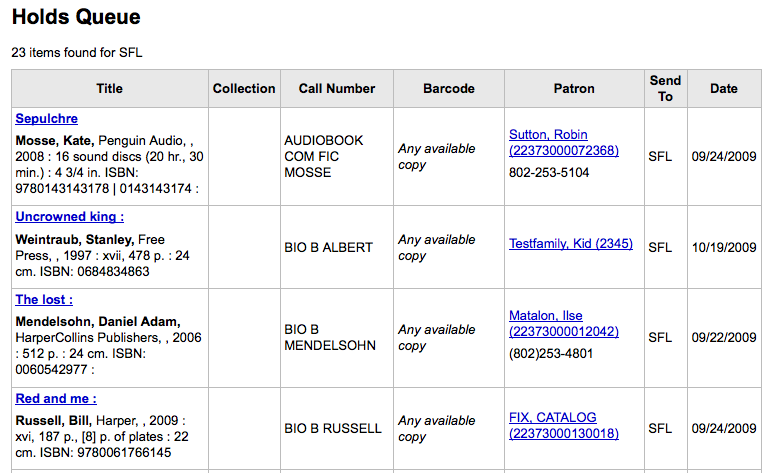View patron Matalon, Ilse record
The height and width of the screenshot is (473, 767).
point(564,323)
